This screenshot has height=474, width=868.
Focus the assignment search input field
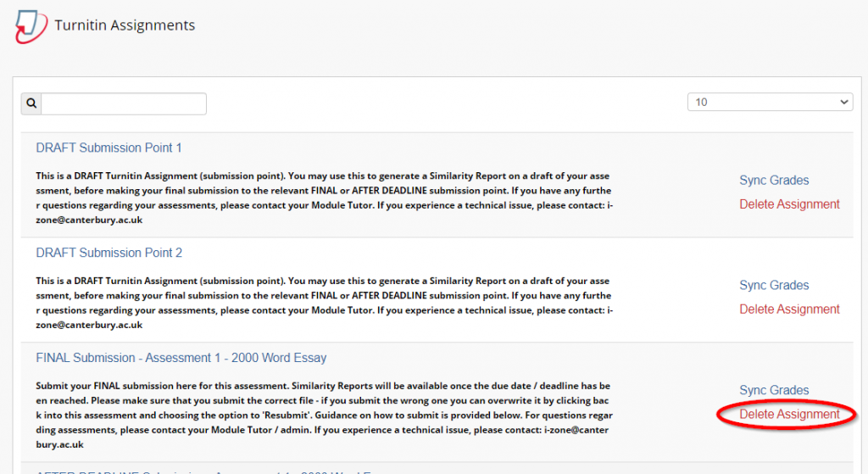click(124, 103)
